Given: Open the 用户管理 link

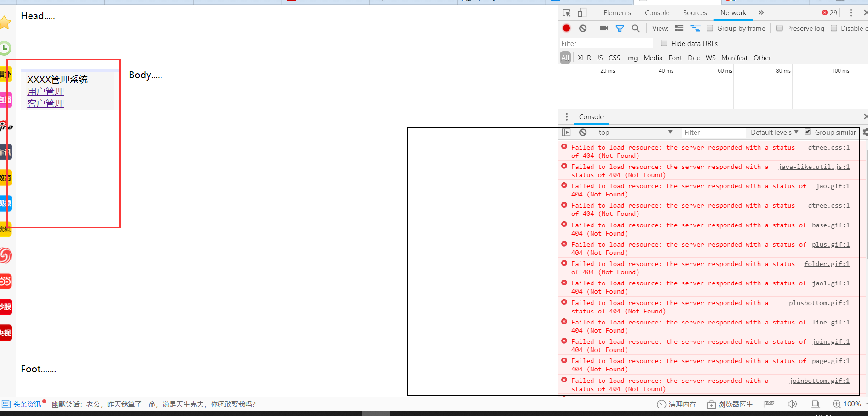Looking at the screenshot, I should point(46,92).
